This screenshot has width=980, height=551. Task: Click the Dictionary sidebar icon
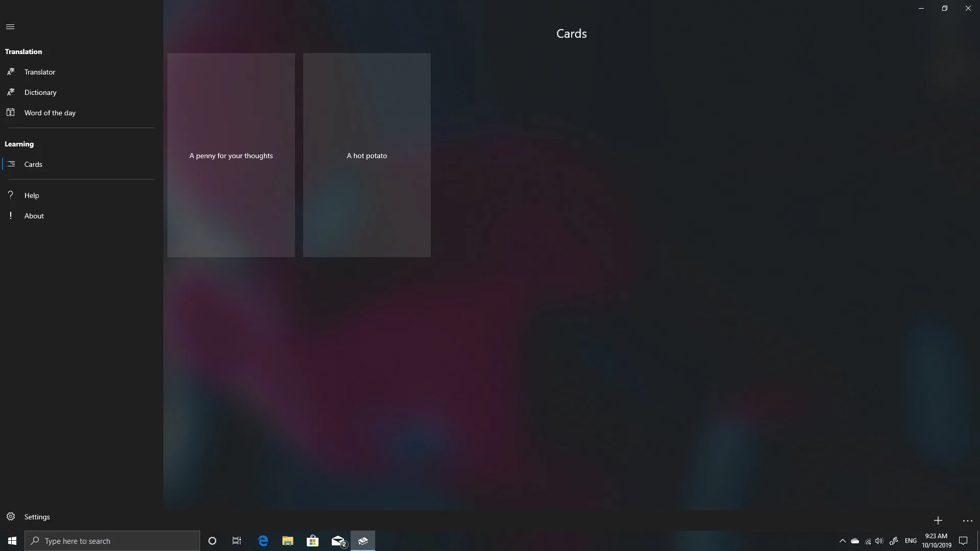pos(11,92)
